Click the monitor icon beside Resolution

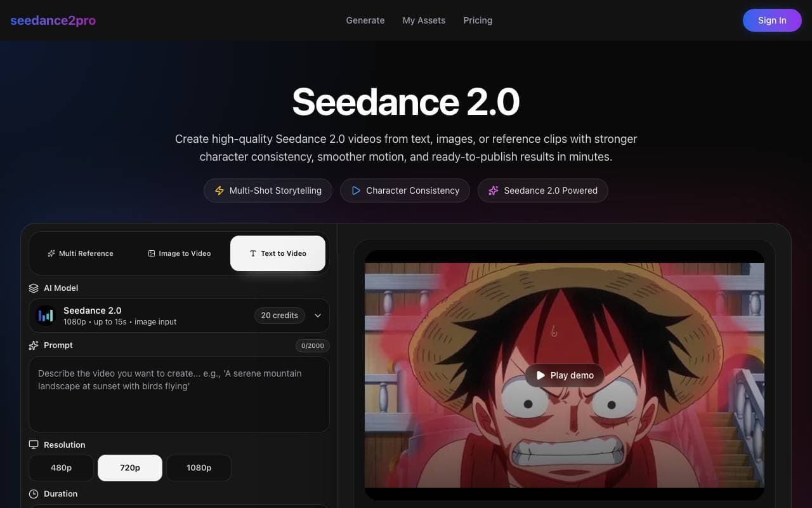tap(34, 445)
